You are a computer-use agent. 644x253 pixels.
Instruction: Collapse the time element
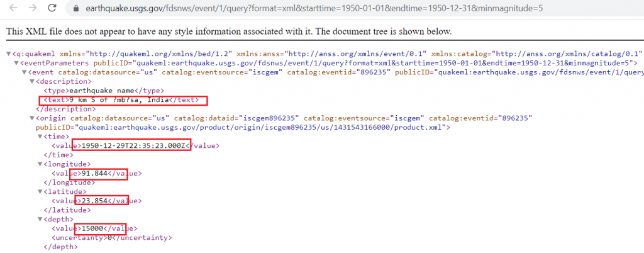(x=40, y=136)
